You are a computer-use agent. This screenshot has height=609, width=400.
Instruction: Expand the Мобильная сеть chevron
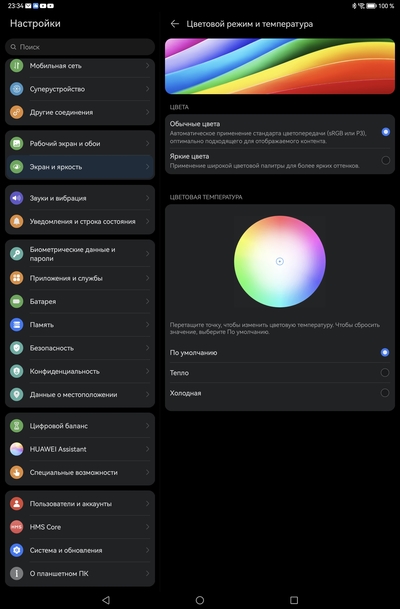click(x=148, y=66)
